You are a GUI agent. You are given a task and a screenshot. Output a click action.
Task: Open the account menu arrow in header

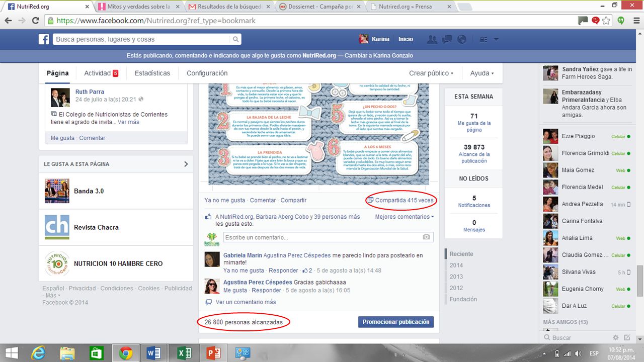pyautogui.click(x=496, y=39)
